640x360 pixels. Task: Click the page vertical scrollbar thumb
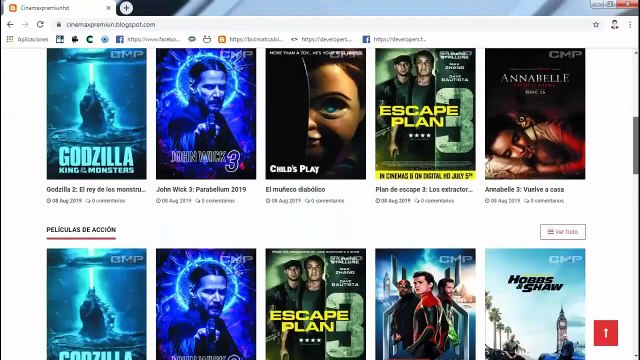point(636,147)
